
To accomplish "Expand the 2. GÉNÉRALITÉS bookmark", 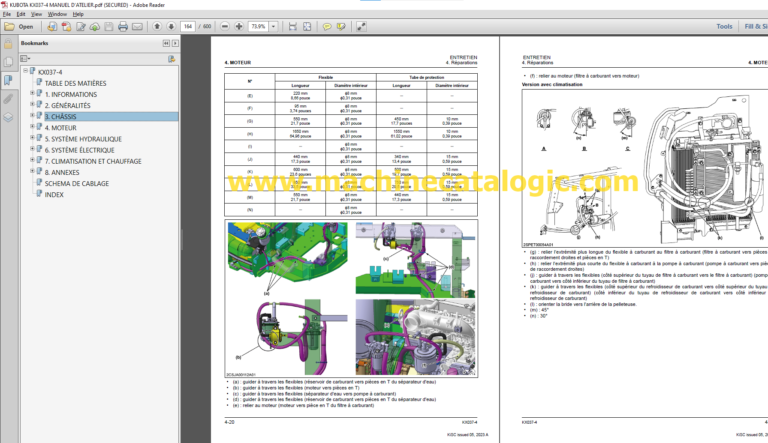I will click(32, 104).
